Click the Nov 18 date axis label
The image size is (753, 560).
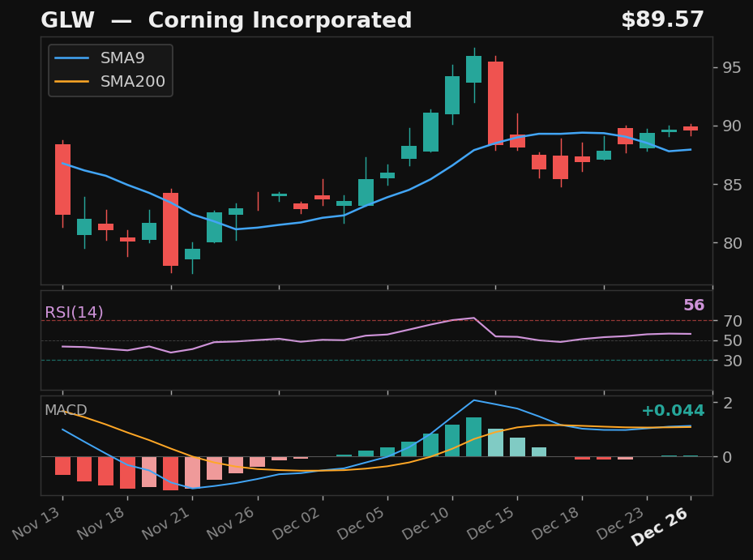pos(102,523)
